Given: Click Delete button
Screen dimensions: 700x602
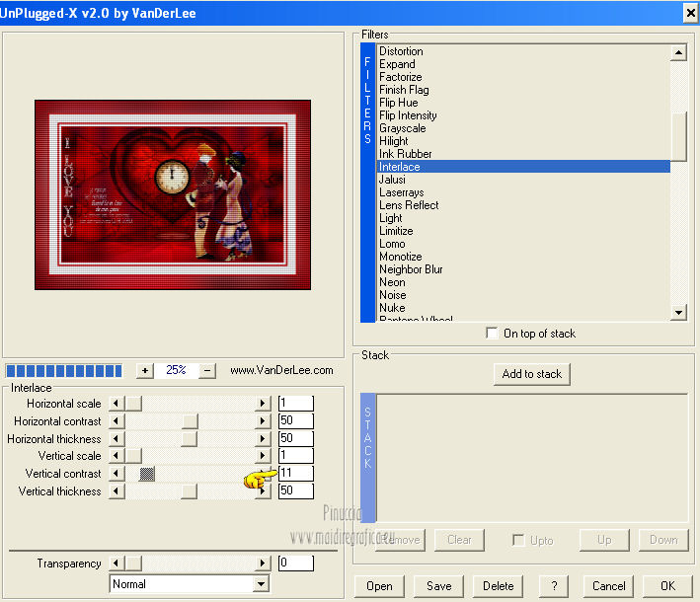Looking at the screenshot, I should (x=499, y=586).
